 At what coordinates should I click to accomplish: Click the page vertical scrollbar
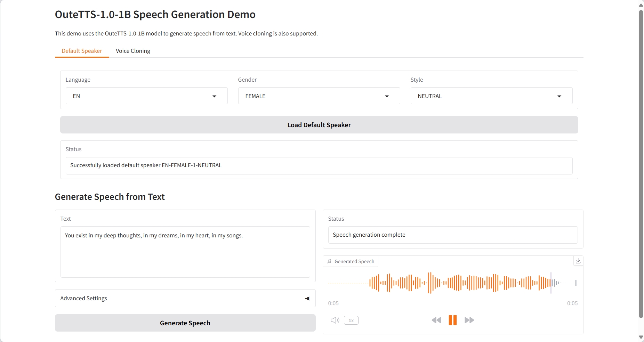click(x=641, y=163)
